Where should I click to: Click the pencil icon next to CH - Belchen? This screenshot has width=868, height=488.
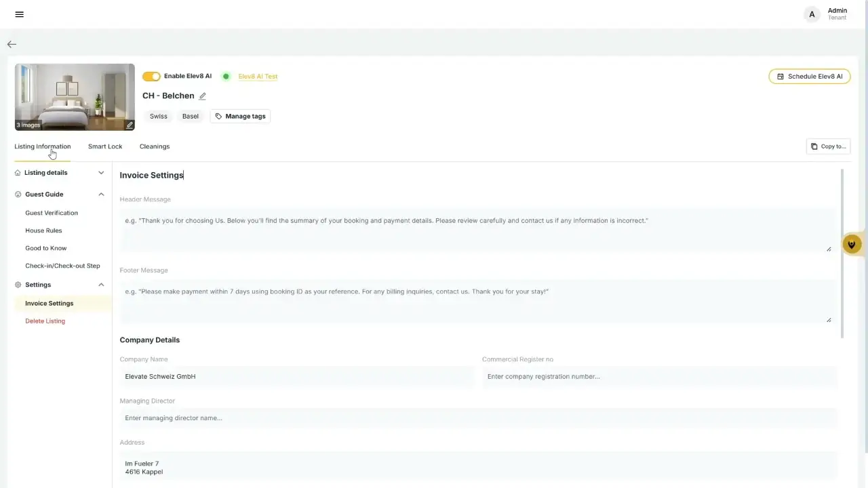click(x=202, y=96)
